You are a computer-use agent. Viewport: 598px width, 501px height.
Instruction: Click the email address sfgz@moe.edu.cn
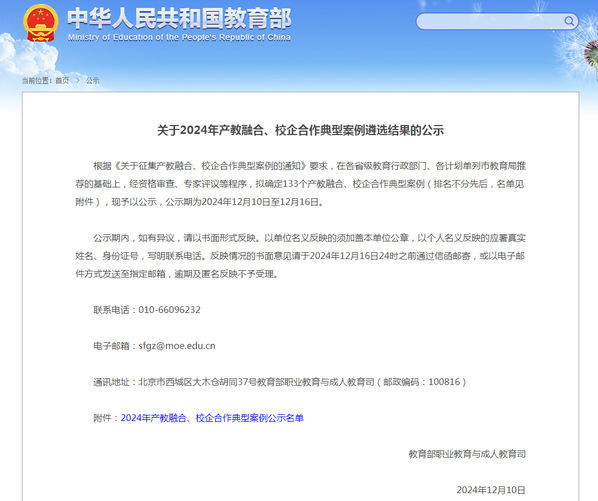[x=177, y=346]
